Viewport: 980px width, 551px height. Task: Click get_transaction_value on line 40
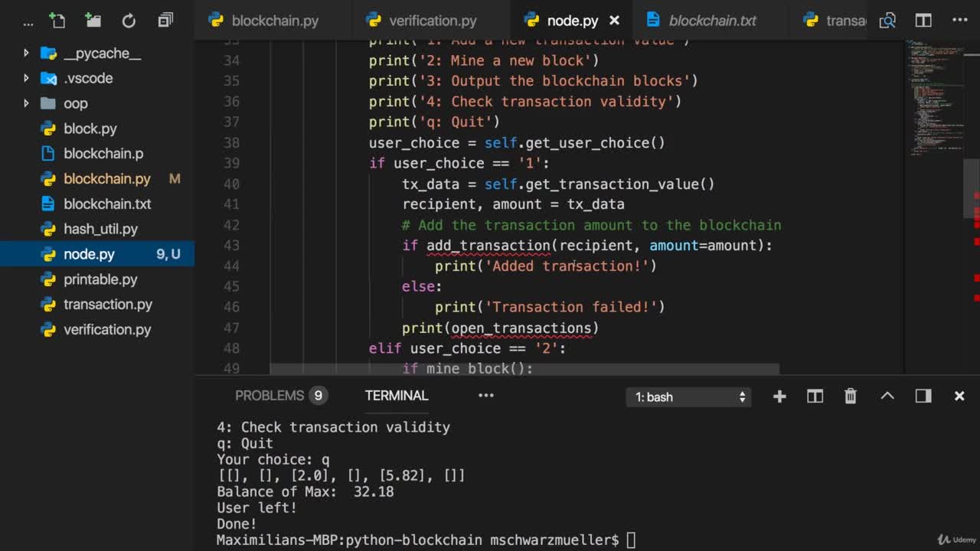coord(612,184)
